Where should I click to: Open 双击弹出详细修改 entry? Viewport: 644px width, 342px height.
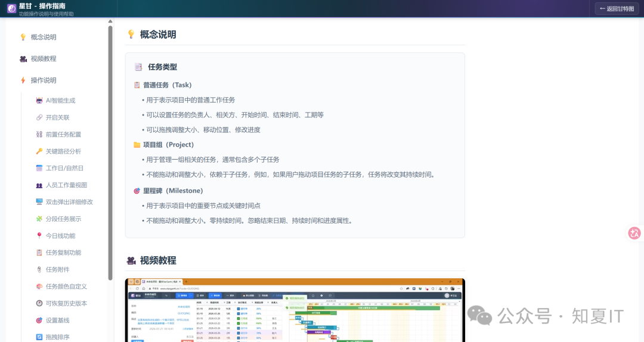pyautogui.click(x=69, y=202)
